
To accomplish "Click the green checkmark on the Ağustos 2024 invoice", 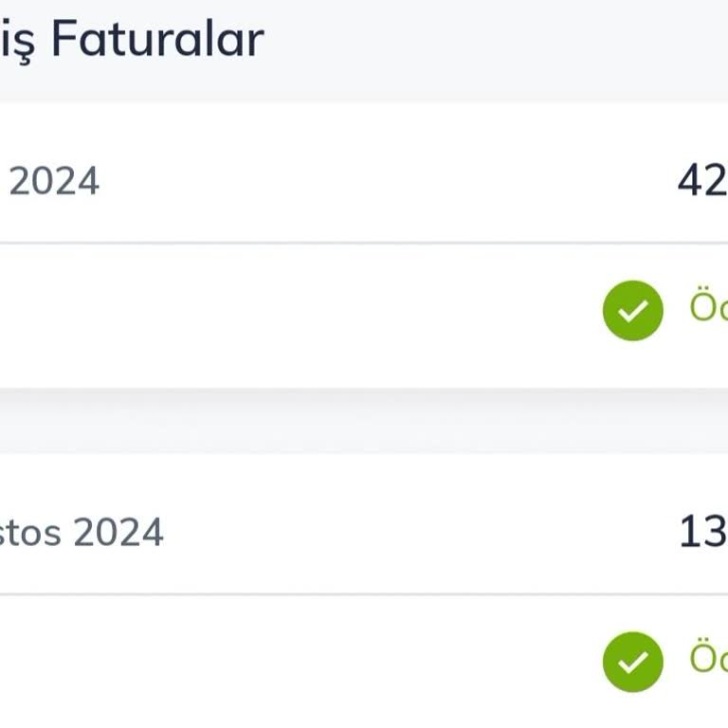I will coord(632,661).
